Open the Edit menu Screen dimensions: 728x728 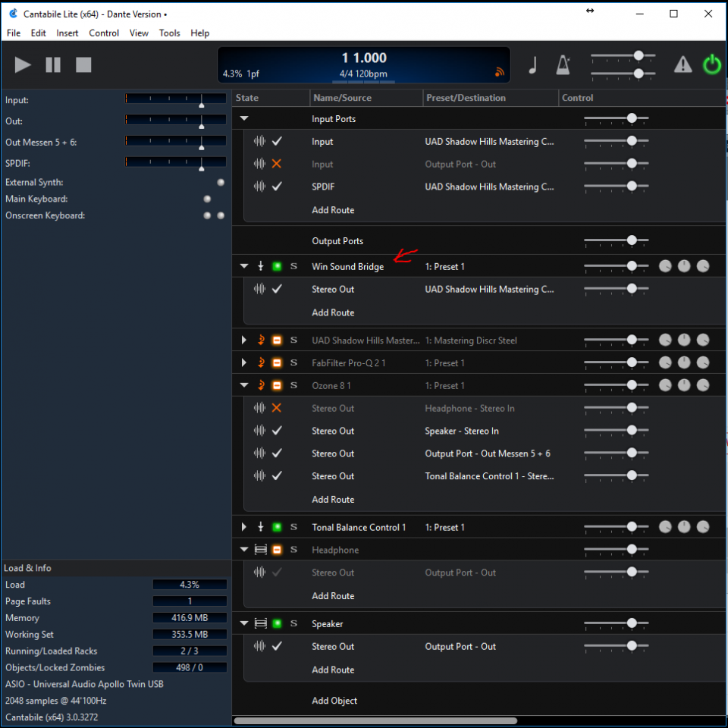(38, 33)
